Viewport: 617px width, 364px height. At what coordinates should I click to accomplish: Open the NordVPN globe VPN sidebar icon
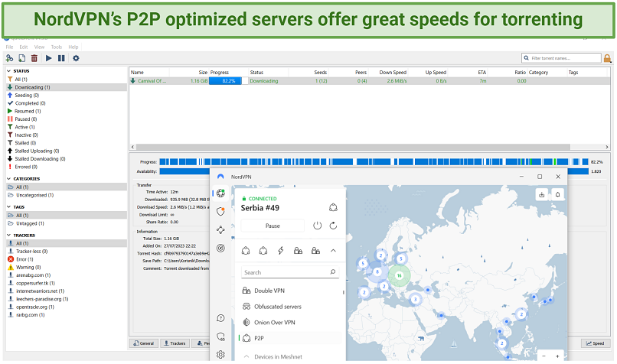220,193
